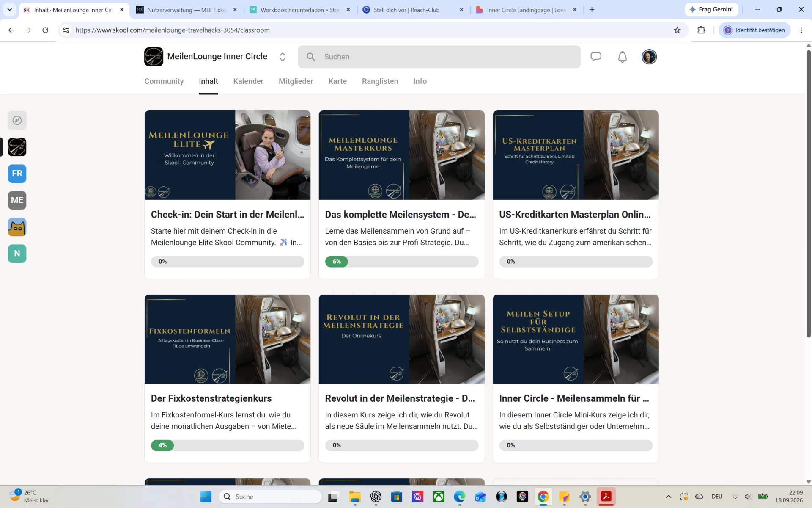Click the 6% progress bar on Meilensystem course
The height and width of the screenshot is (508, 812).
tap(402, 262)
